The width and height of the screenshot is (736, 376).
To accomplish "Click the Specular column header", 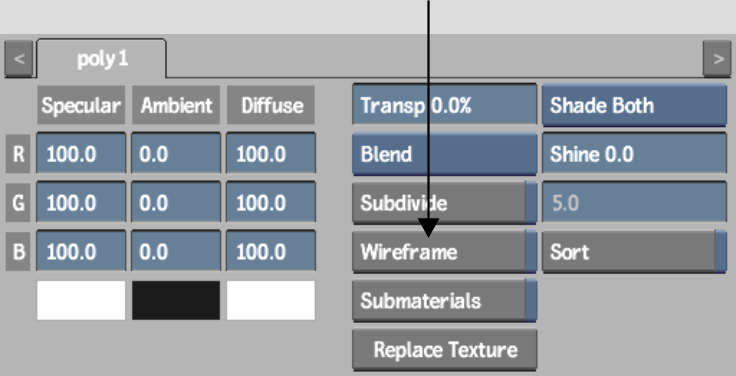I will tap(81, 105).
